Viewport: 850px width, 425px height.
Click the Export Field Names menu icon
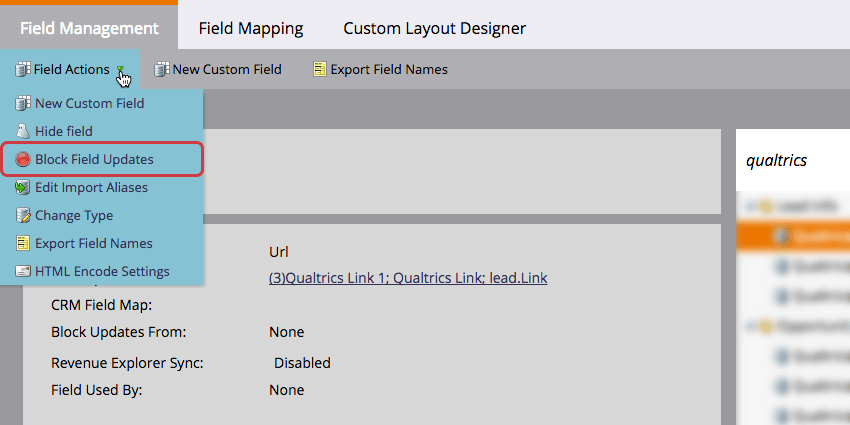23,243
